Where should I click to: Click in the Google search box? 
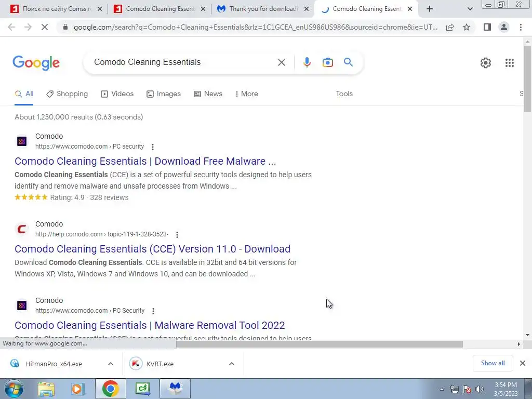pyautogui.click(x=183, y=62)
